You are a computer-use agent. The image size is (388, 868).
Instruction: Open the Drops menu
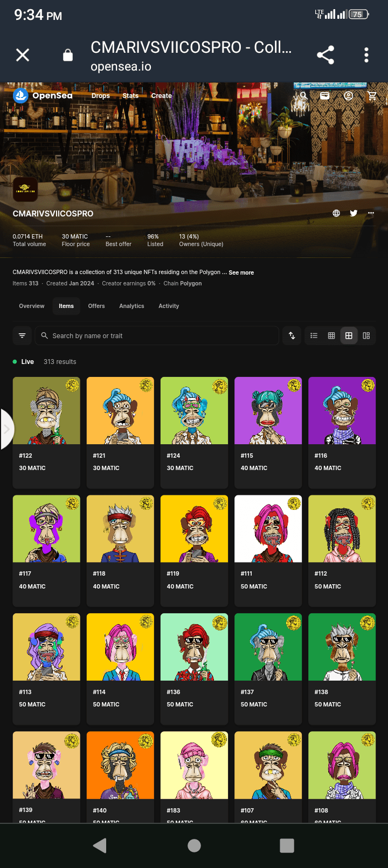click(101, 96)
